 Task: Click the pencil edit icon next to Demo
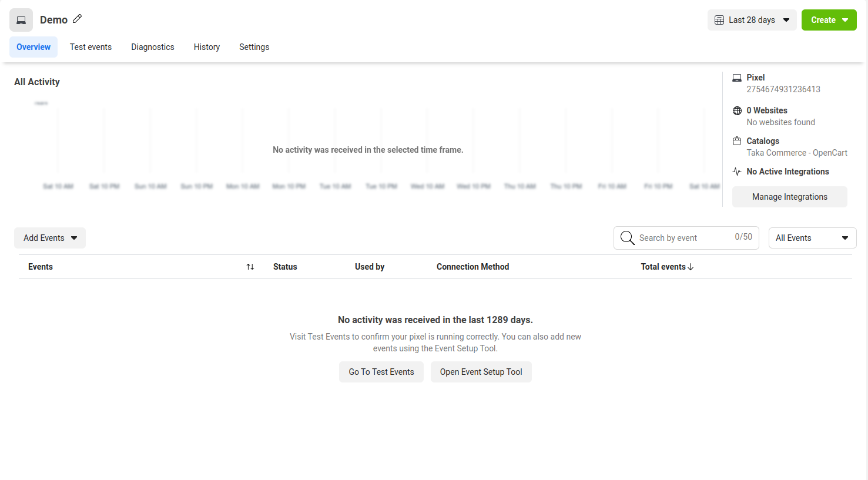(x=77, y=19)
